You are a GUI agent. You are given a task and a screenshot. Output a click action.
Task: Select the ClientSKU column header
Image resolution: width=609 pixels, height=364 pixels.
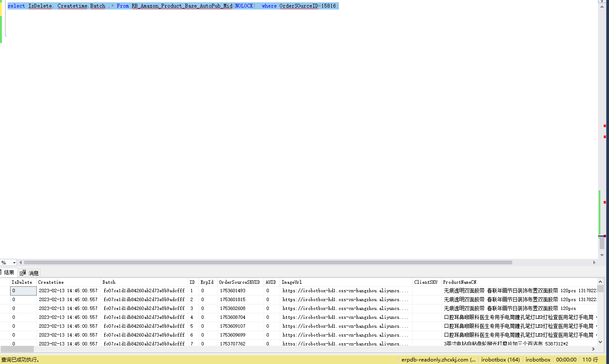click(427, 282)
